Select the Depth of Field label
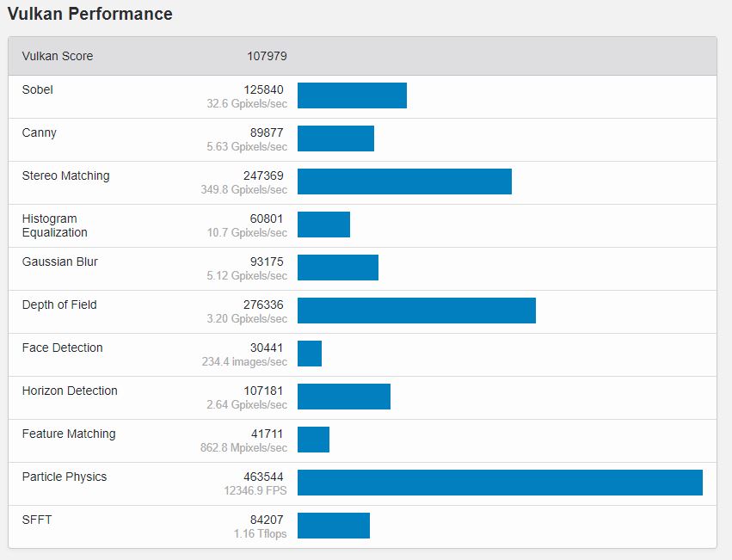Screen dimensions: 732x560 59,305
